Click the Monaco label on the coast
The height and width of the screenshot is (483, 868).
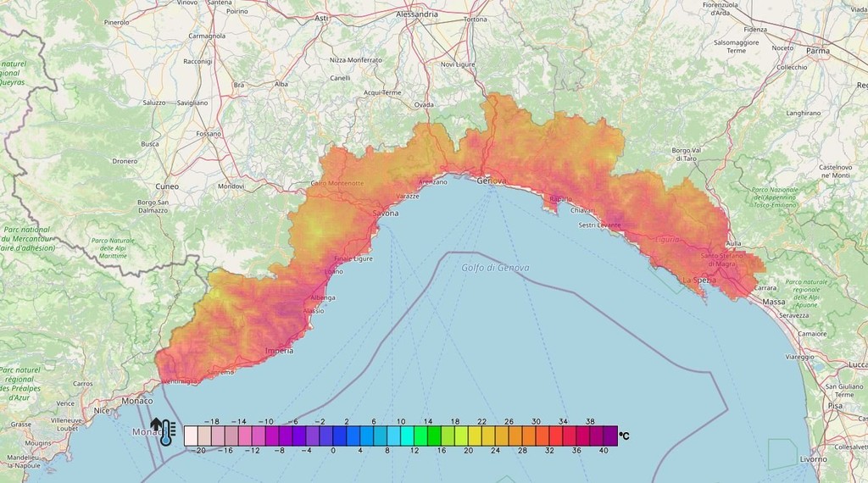[x=137, y=400]
